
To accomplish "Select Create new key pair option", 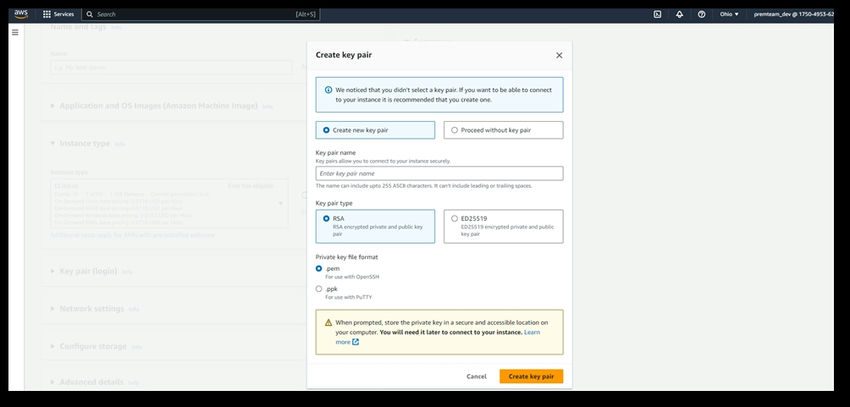I will click(375, 130).
